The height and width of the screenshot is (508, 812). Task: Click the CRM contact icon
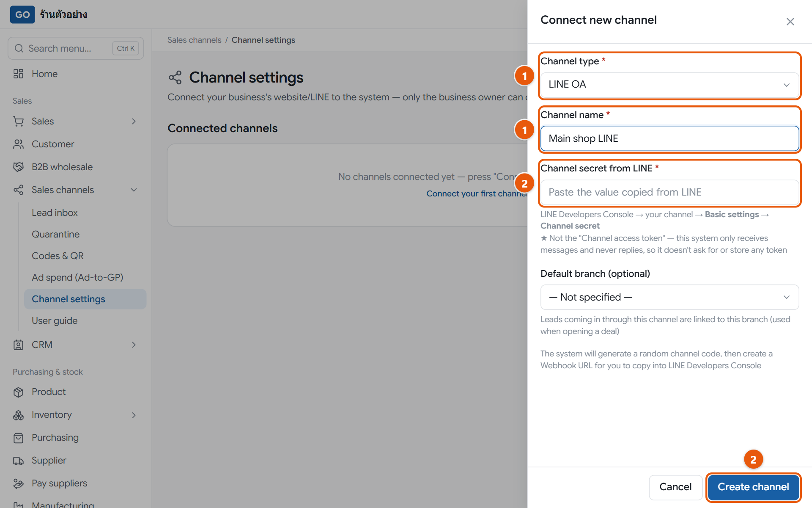(x=18, y=345)
